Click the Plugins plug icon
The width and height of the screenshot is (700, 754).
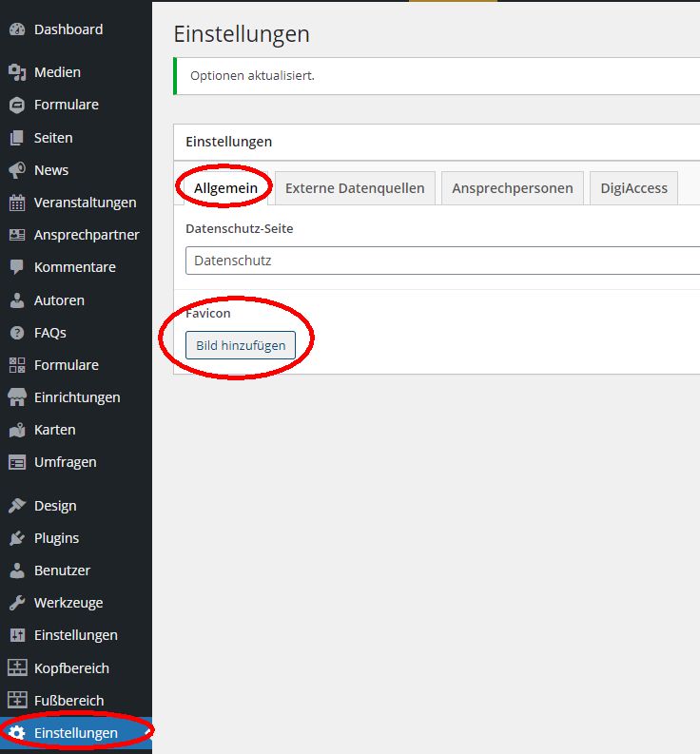tap(16, 538)
